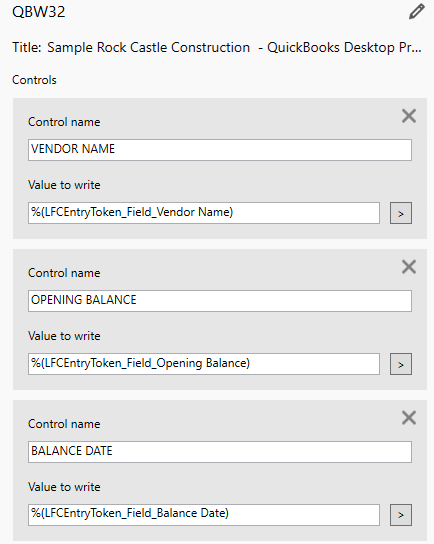Click the LFCEntryToken_Field_Opening Balance value box
434x544 pixels.
tap(204, 364)
